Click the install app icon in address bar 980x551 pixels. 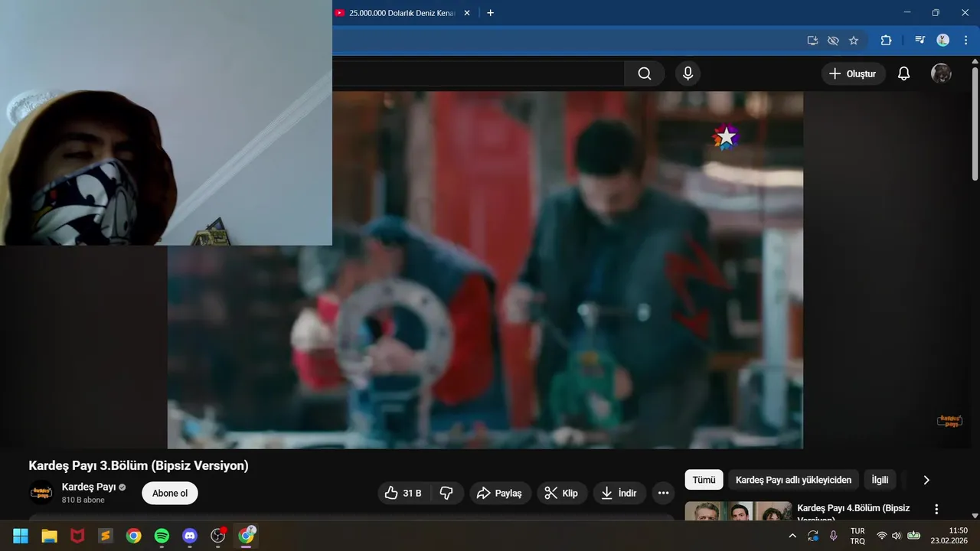pyautogui.click(x=812, y=41)
